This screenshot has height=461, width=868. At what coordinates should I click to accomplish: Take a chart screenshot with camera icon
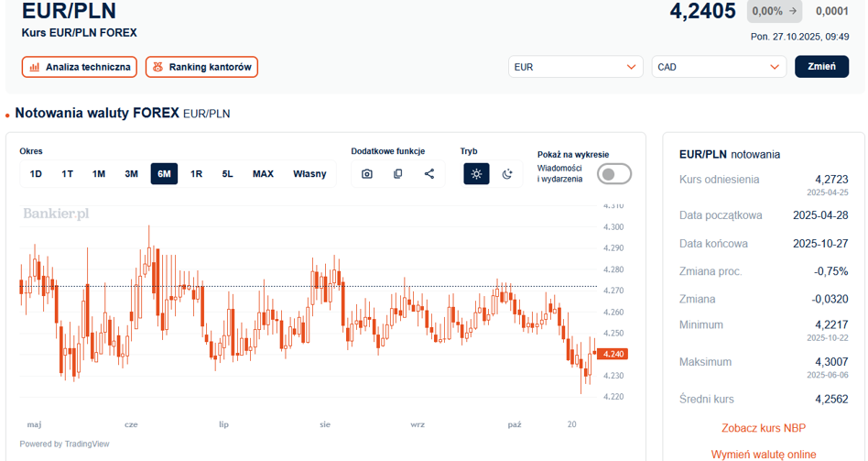click(x=367, y=174)
